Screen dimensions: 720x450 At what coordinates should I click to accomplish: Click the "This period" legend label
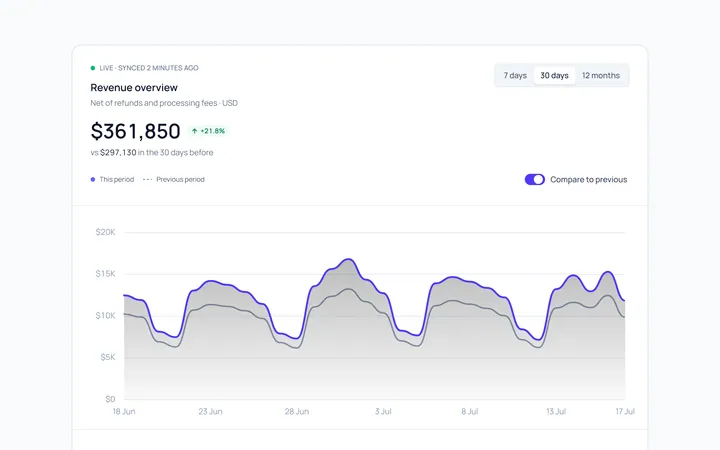coord(117,180)
